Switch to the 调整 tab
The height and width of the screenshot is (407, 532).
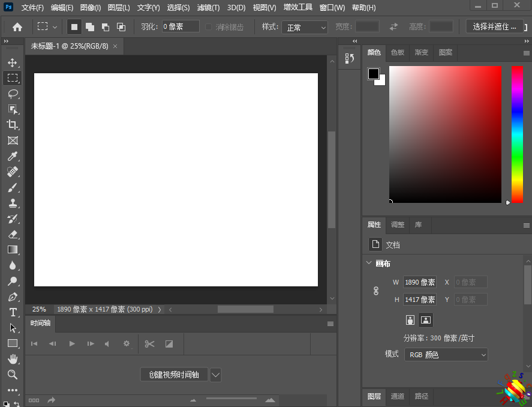tap(397, 225)
